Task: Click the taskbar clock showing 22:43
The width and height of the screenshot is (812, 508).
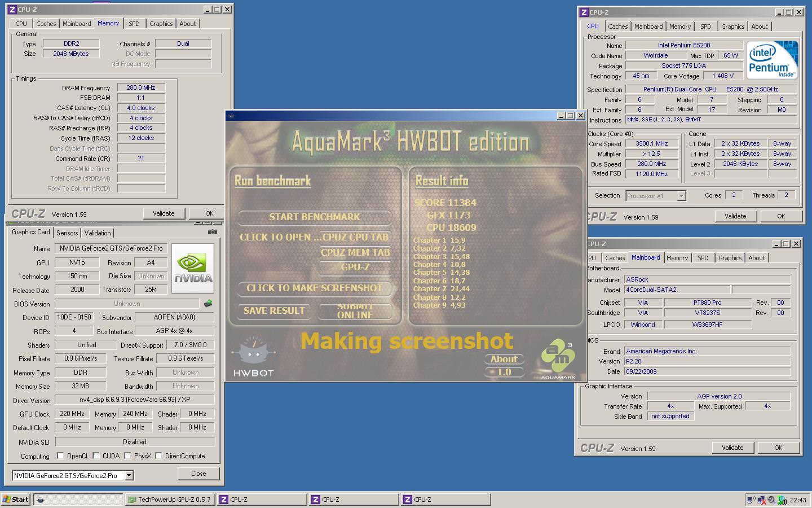Action: pos(798,500)
